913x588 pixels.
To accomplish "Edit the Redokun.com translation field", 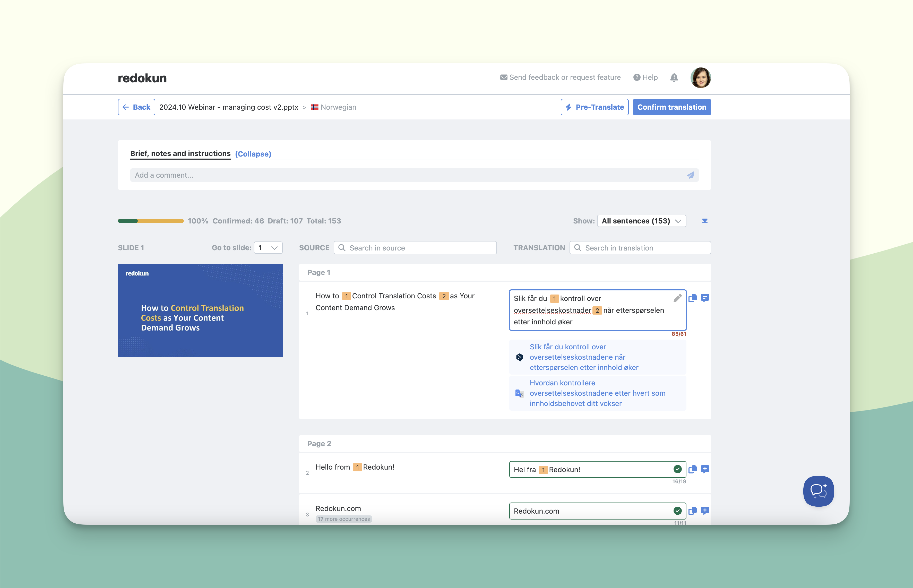I will coord(598,511).
